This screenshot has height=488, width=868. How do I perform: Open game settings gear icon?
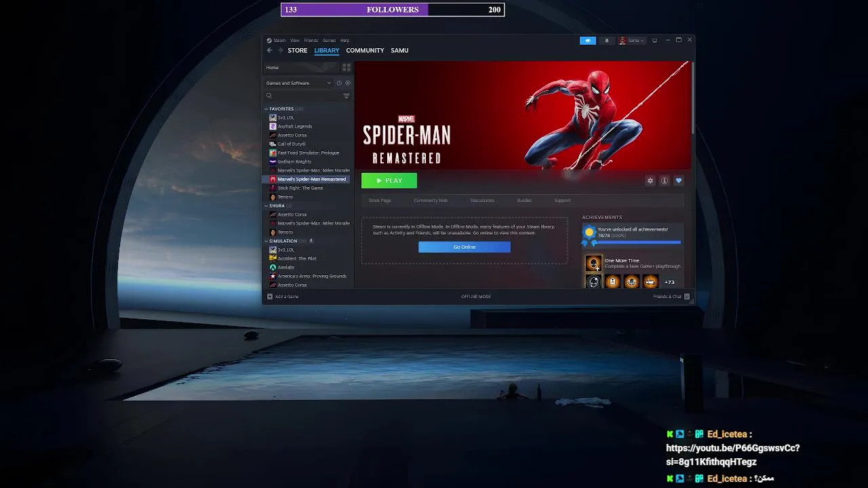[650, 180]
